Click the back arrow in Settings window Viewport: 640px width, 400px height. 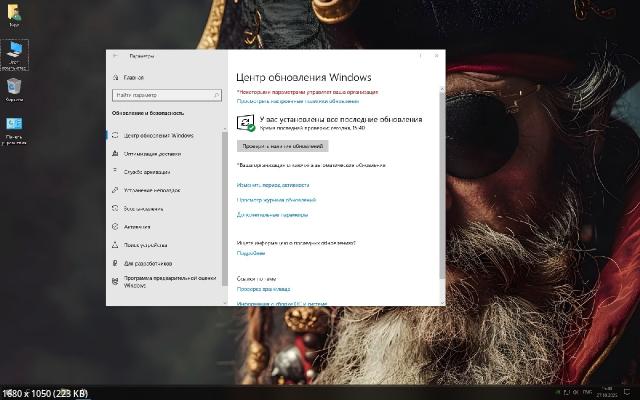[x=116, y=57]
